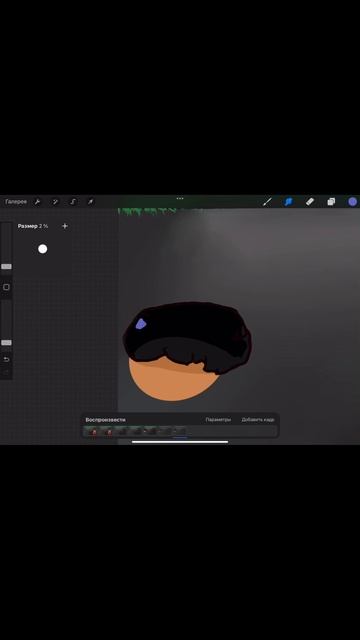The height and width of the screenshot is (640, 360).
Task: Undo the last stroke with sidebar arrow
Action: click(6, 359)
